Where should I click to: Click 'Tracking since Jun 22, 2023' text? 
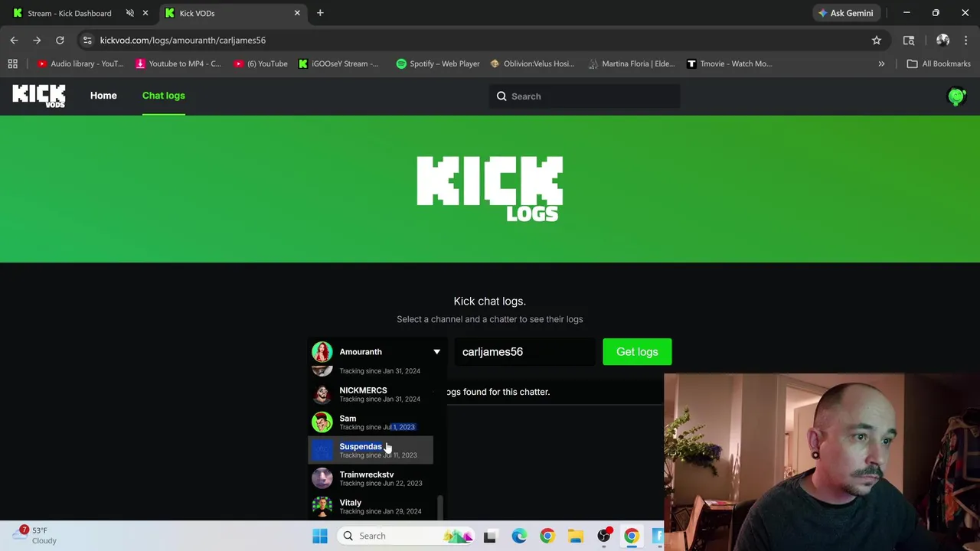coord(381,484)
